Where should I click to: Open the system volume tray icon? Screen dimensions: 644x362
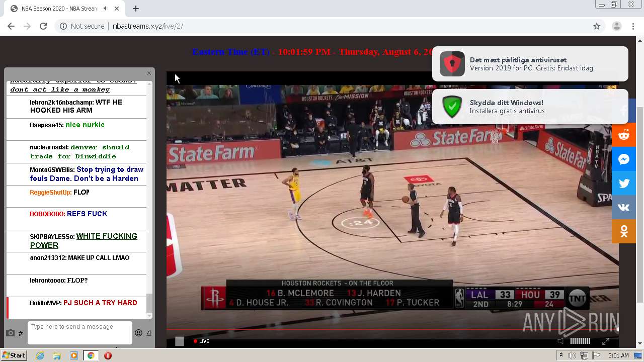572,355
